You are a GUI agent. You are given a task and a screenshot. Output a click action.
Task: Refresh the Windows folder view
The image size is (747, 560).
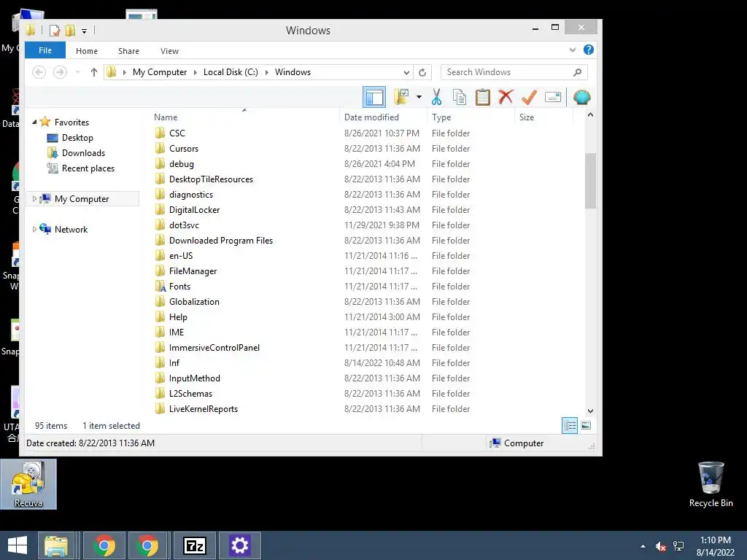click(x=422, y=72)
